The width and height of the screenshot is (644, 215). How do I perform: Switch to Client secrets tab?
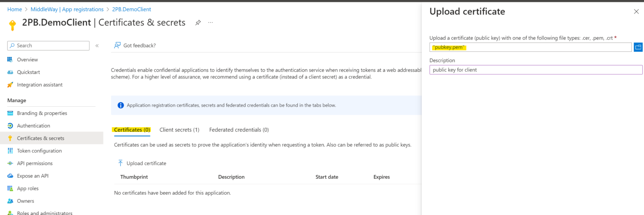point(179,130)
